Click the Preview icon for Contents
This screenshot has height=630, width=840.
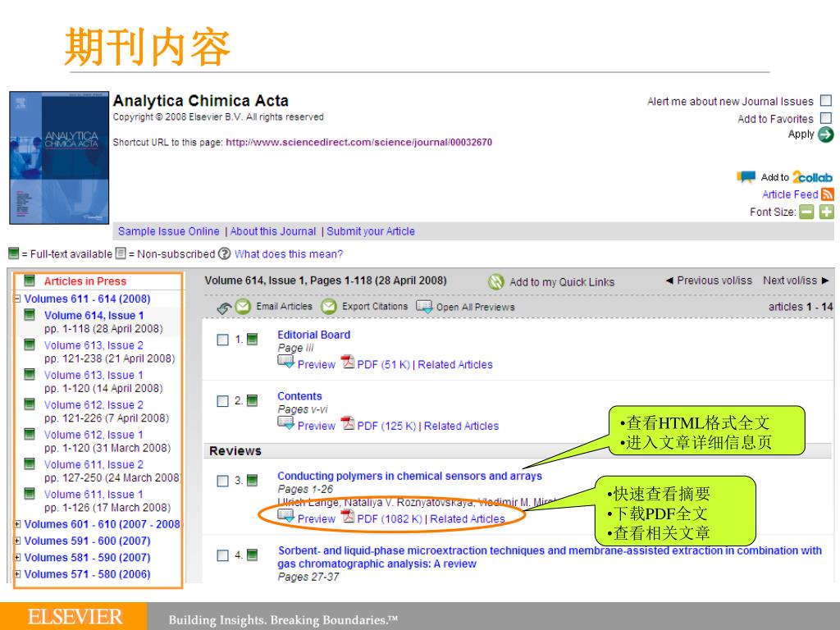(285, 424)
